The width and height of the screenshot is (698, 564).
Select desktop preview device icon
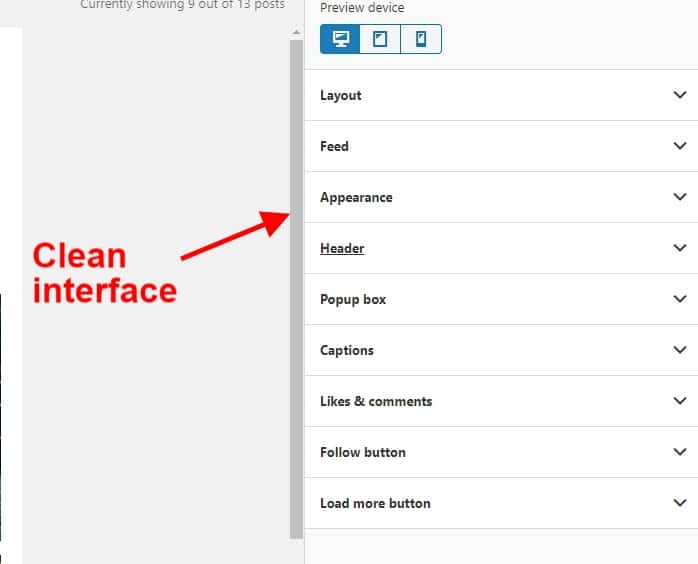(340, 39)
